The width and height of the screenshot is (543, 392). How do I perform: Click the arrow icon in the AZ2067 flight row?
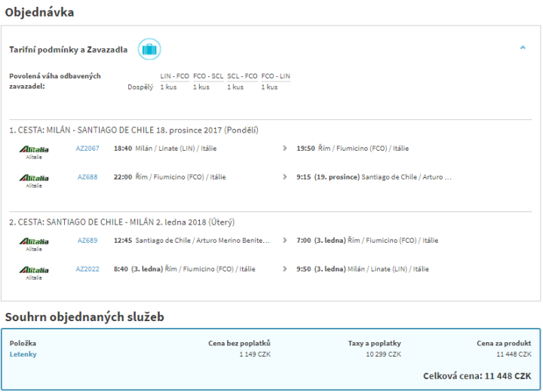tap(284, 149)
